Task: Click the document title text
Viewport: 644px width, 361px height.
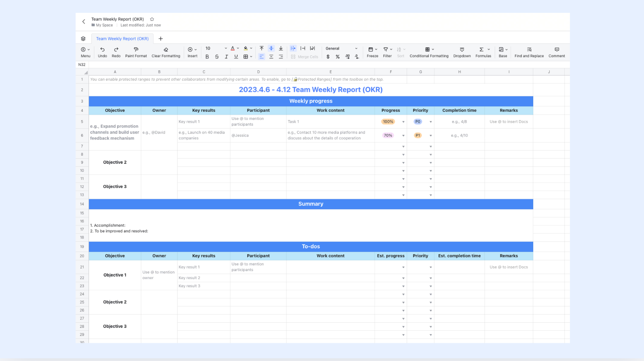Action: click(x=117, y=19)
